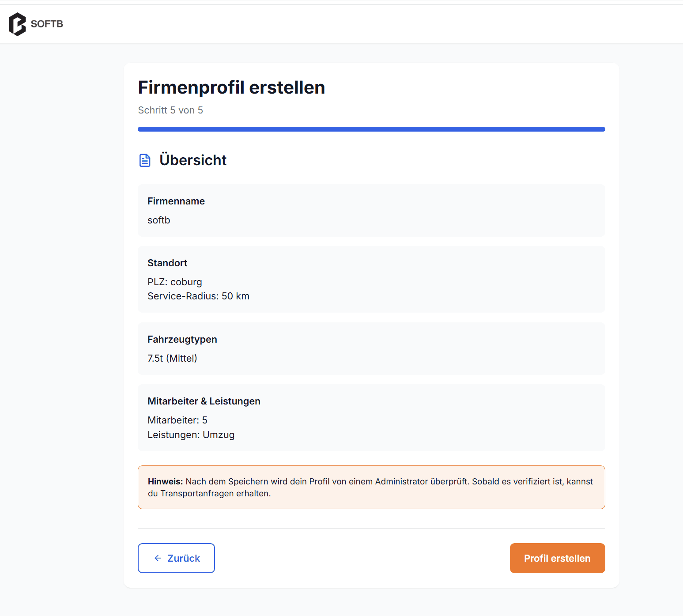683x616 pixels.
Task: Click the orange Hinweis notice box
Action: 371,488
